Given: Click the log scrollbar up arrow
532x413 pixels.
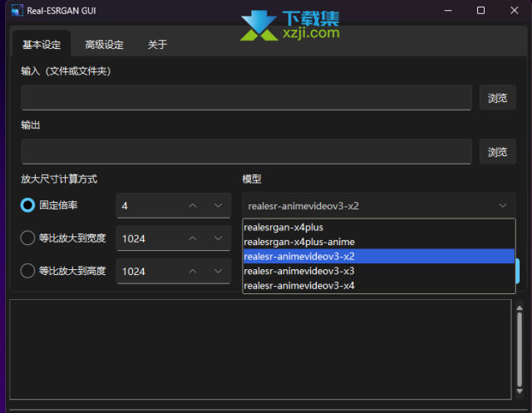Looking at the screenshot, I should [520, 307].
